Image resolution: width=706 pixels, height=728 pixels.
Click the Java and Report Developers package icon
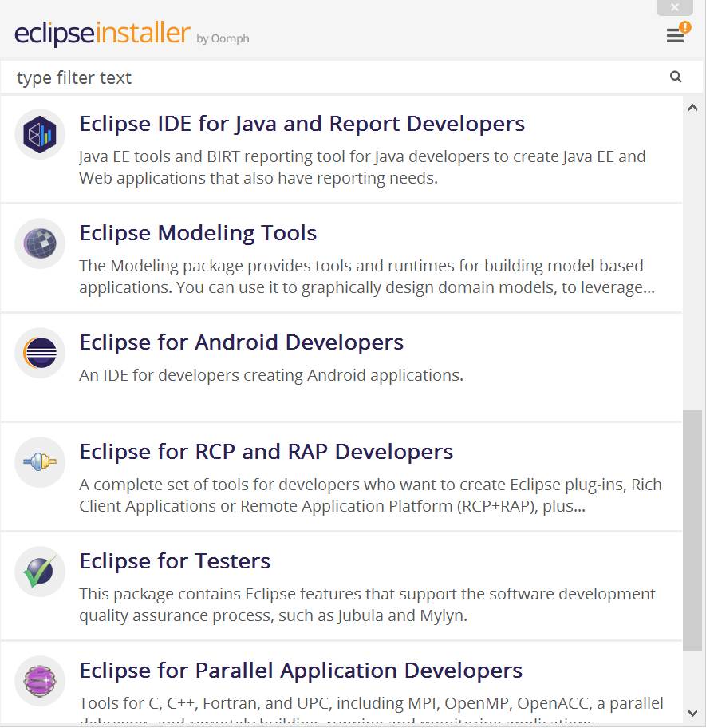click(39, 134)
